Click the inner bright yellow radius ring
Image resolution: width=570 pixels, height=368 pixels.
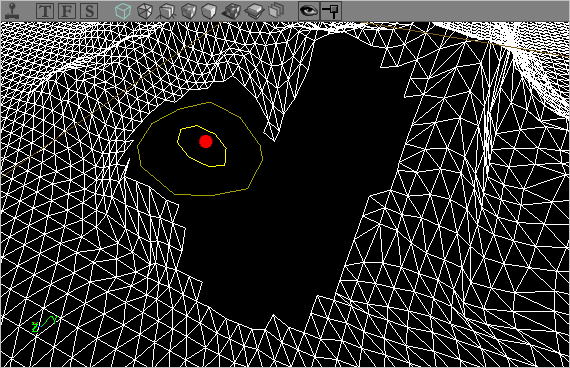202,146
